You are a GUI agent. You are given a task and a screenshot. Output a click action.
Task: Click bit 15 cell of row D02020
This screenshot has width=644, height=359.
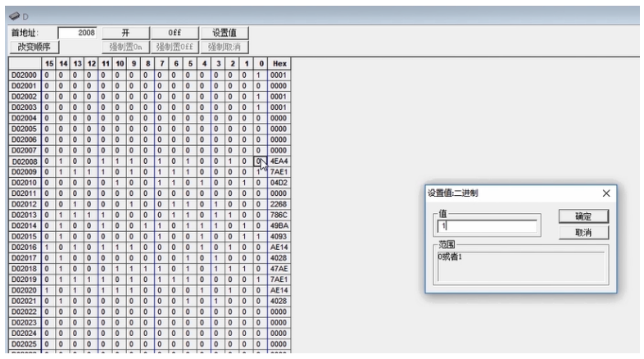pyautogui.click(x=48, y=289)
